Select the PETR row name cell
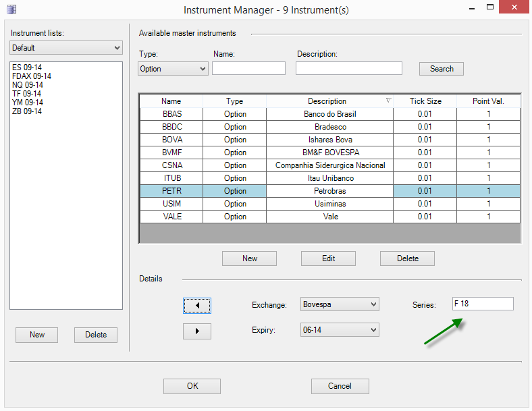532x411 pixels. [x=171, y=191]
